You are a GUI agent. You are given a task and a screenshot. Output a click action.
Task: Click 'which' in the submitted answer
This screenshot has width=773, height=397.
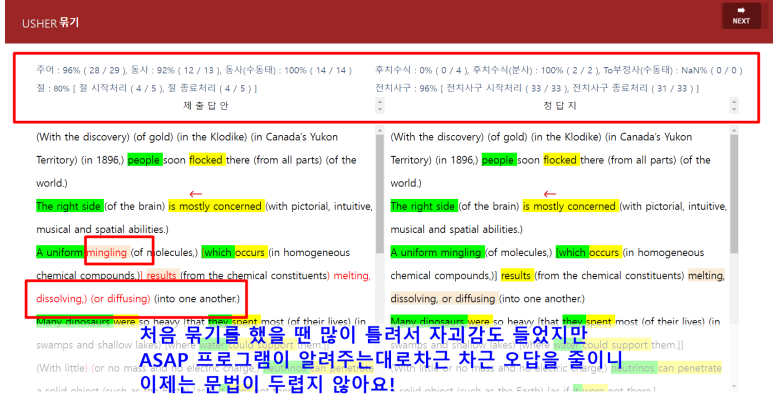(218, 253)
